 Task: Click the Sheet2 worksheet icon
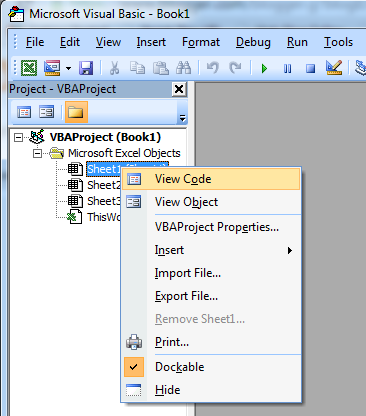(x=75, y=185)
